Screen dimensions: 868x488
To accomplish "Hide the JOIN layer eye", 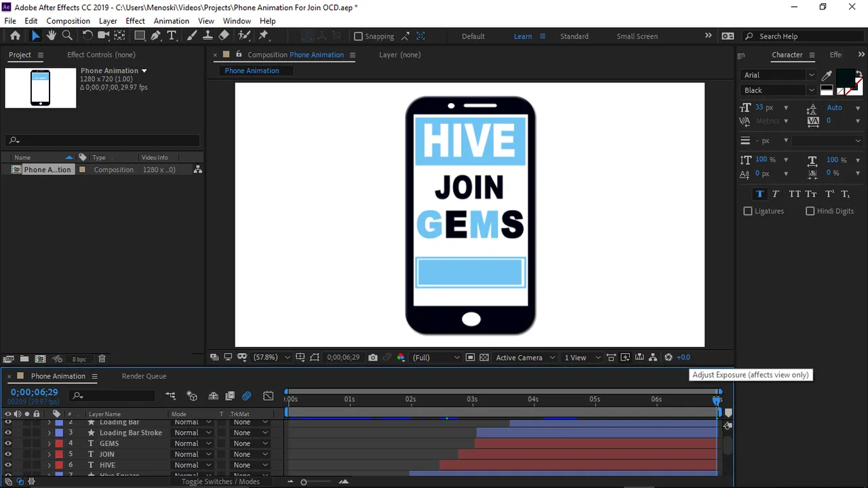I will point(8,454).
